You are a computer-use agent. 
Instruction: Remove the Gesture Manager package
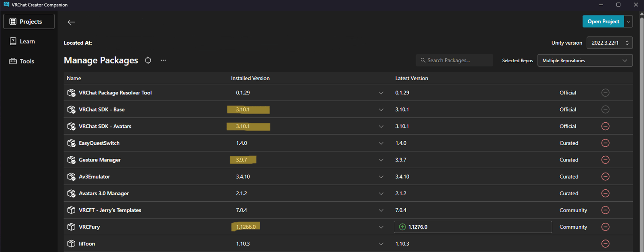point(605,160)
